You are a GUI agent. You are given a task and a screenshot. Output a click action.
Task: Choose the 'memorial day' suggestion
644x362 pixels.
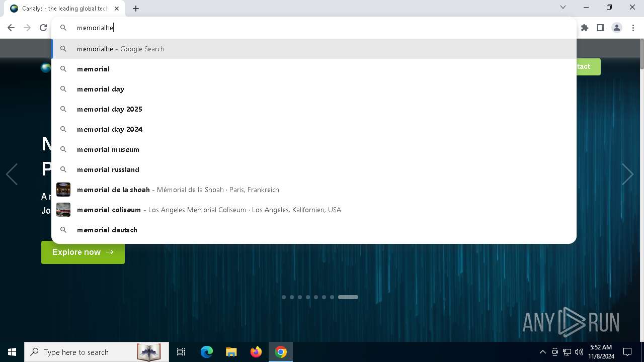[314, 89]
